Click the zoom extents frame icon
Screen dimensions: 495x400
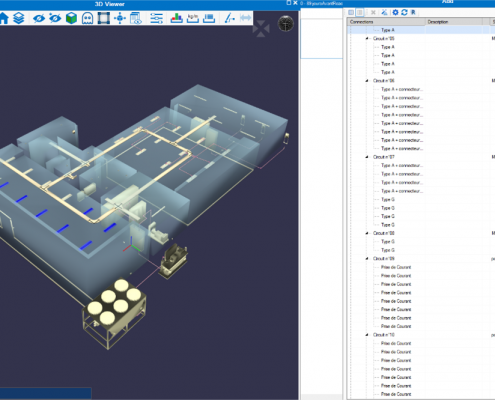pyautogui.click(x=104, y=18)
